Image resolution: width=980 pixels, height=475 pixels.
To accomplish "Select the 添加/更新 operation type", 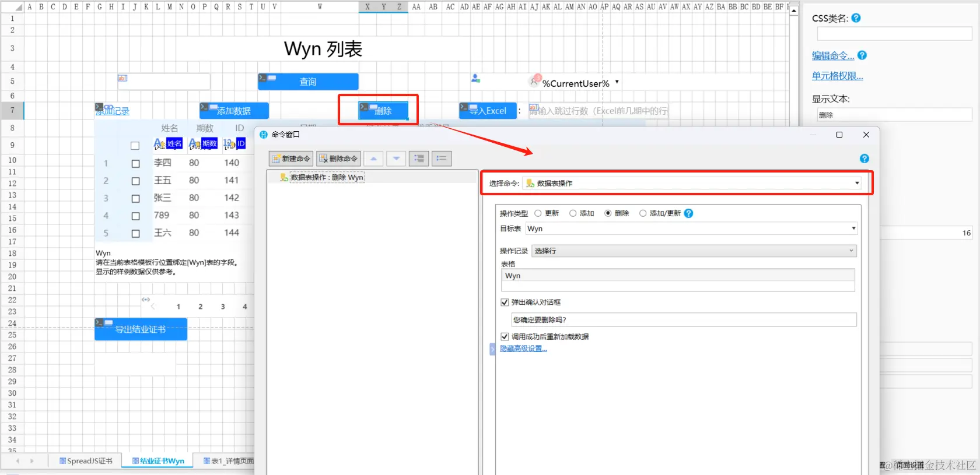I will (643, 213).
